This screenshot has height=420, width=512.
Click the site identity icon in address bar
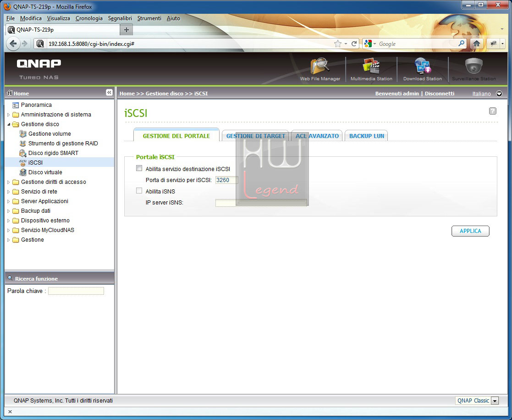tap(40, 44)
